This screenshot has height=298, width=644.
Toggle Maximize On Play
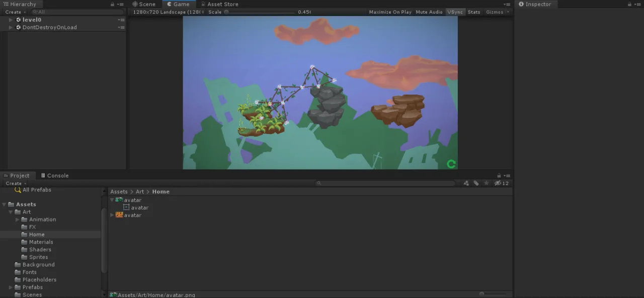pos(390,12)
